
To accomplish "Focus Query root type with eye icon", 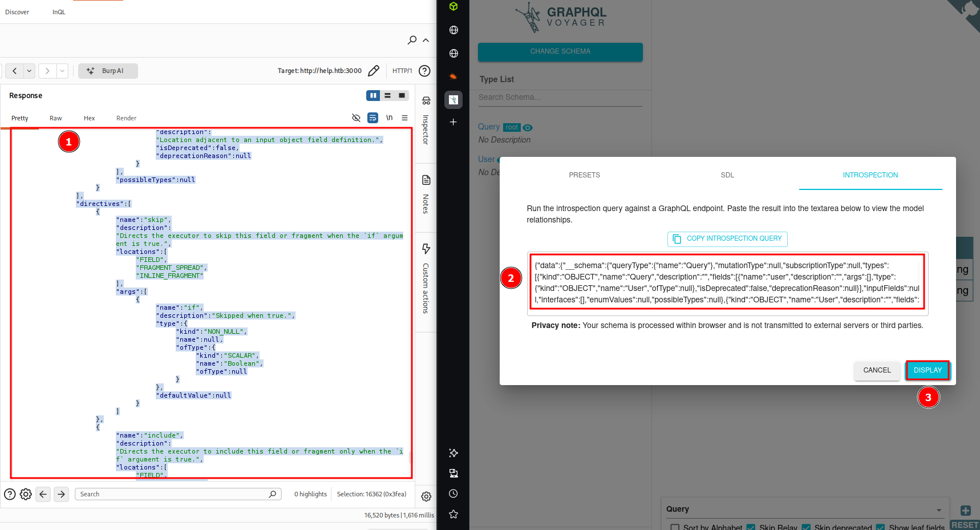I will 528,127.
